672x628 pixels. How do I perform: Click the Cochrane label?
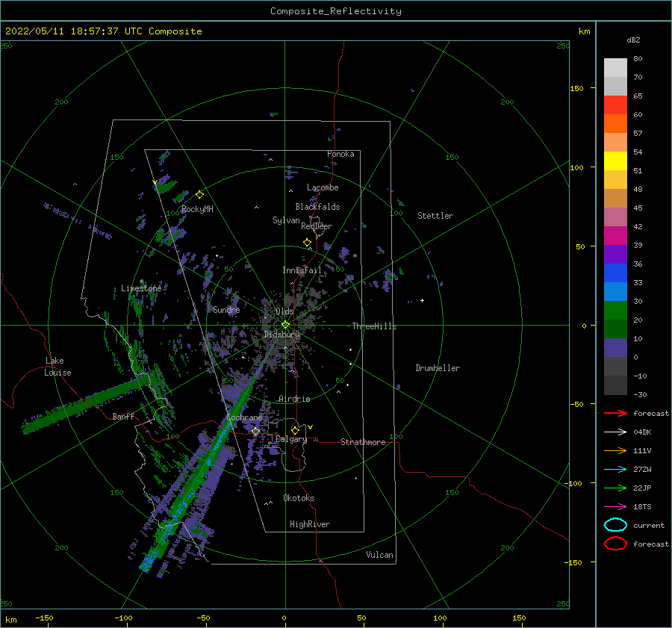[x=244, y=417]
